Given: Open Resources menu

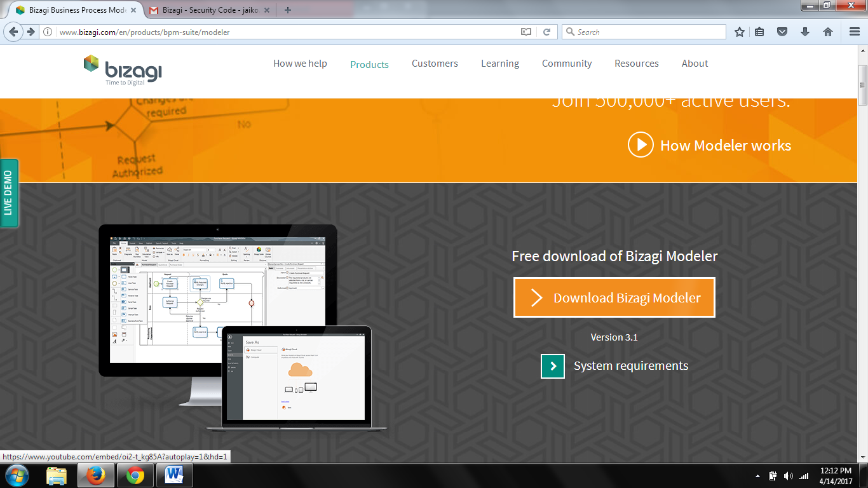Looking at the screenshot, I should coord(637,64).
